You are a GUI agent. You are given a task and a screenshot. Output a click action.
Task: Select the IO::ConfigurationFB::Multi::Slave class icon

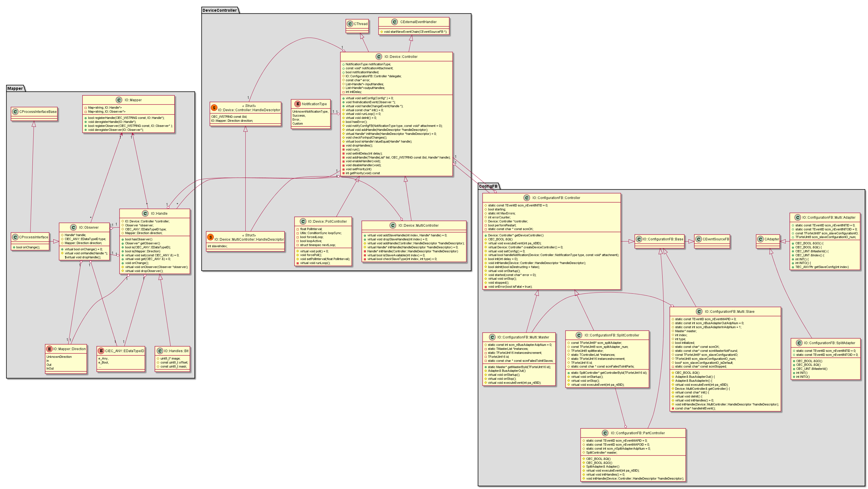pyautogui.click(x=699, y=311)
